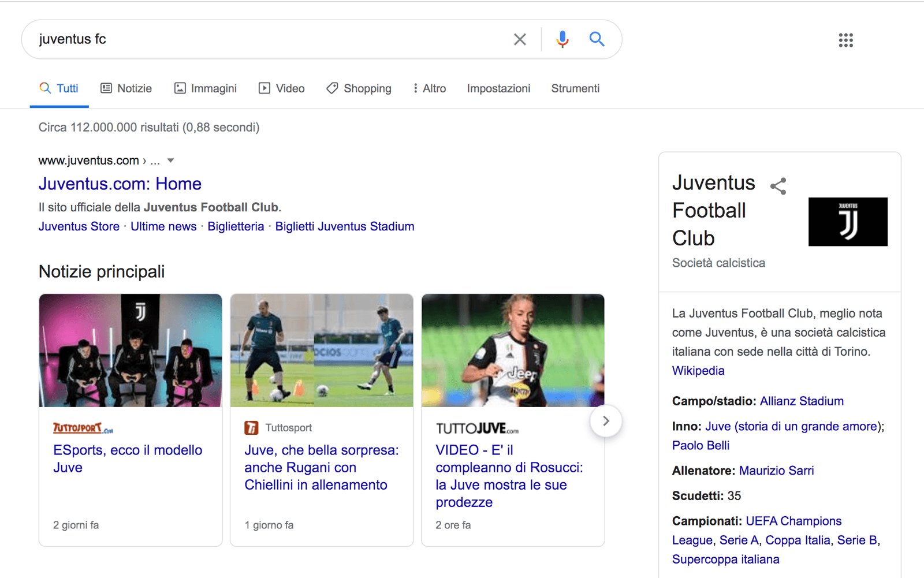This screenshot has height=578, width=924.
Task: Expand the Altro menu
Action: tap(430, 88)
